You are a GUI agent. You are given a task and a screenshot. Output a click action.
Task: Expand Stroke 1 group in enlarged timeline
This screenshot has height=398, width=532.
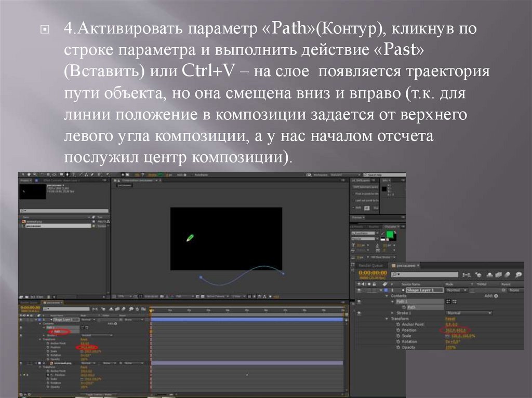pyautogui.click(x=392, y=313)
